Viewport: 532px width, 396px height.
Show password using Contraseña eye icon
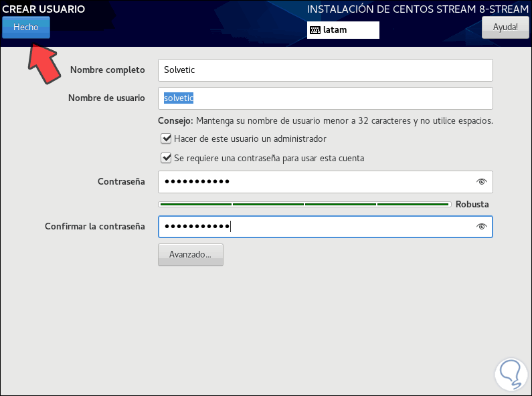coord(481,182)
